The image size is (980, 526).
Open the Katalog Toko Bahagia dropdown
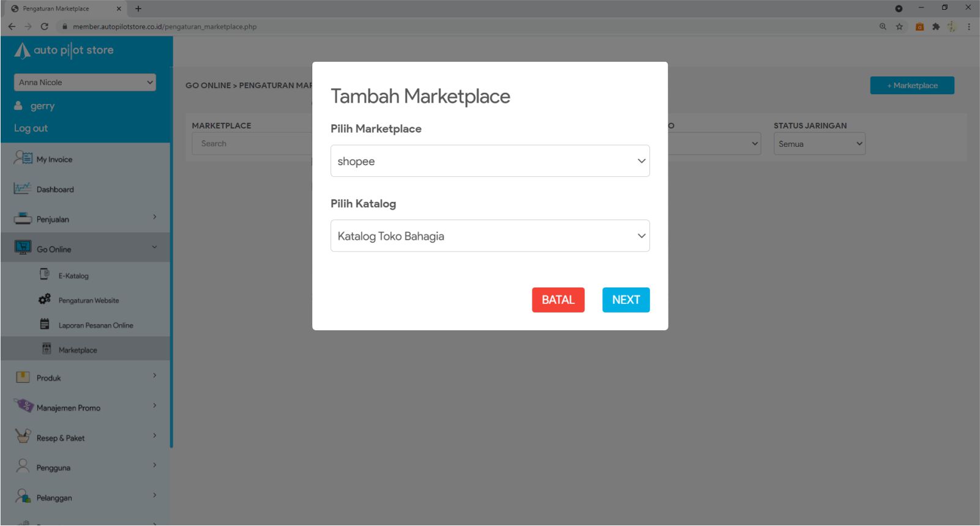490,236
